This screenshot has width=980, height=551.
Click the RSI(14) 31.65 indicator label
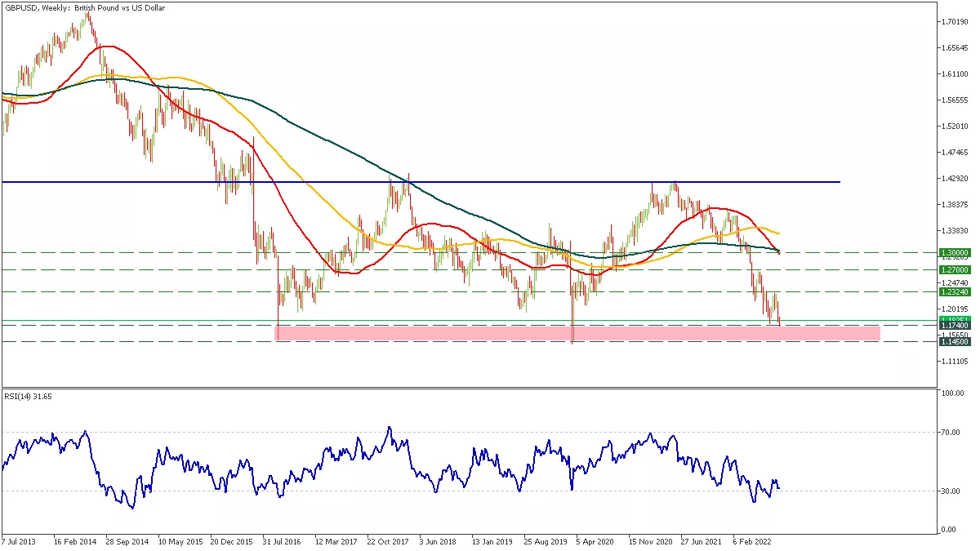tap(28, 396)
